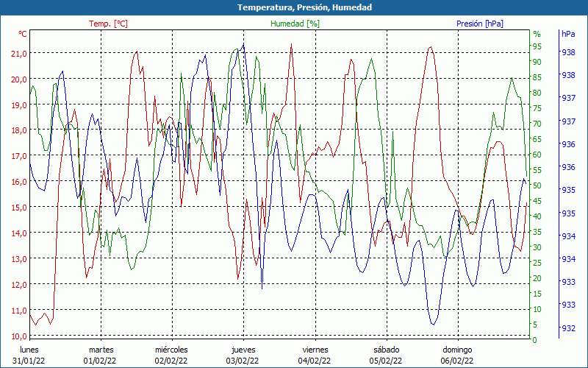
Task: Click the 0 humidity axis value
Action: [x=535, y=340]
